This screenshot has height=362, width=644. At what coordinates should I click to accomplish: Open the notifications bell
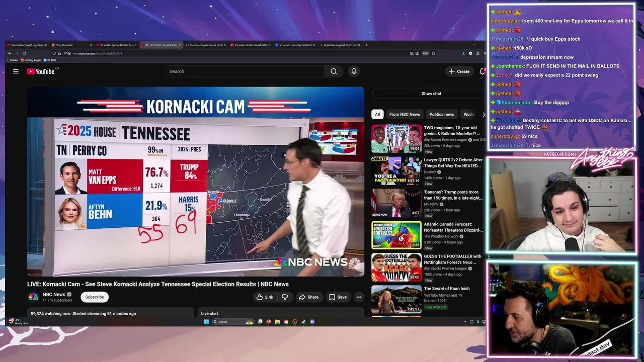482,71
